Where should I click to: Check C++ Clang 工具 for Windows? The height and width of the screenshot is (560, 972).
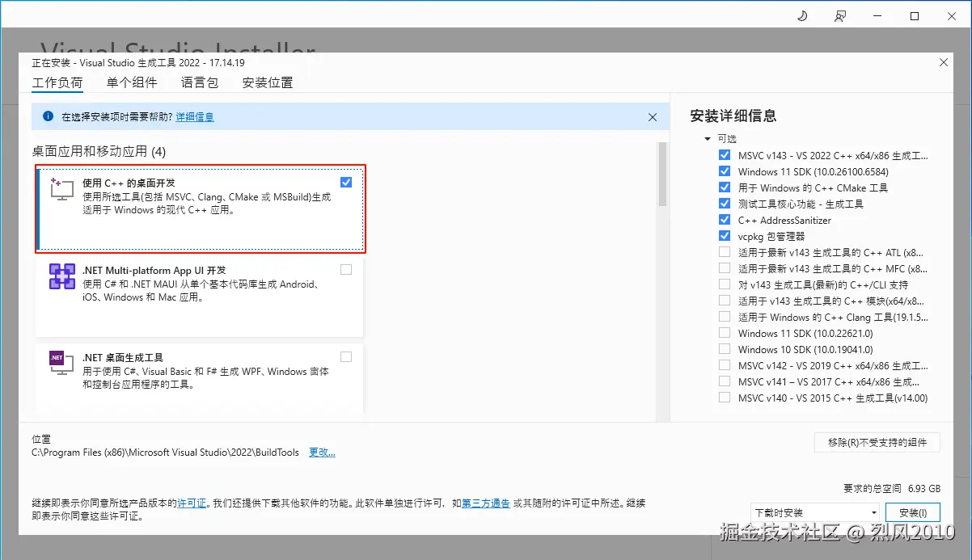(725, 317)
